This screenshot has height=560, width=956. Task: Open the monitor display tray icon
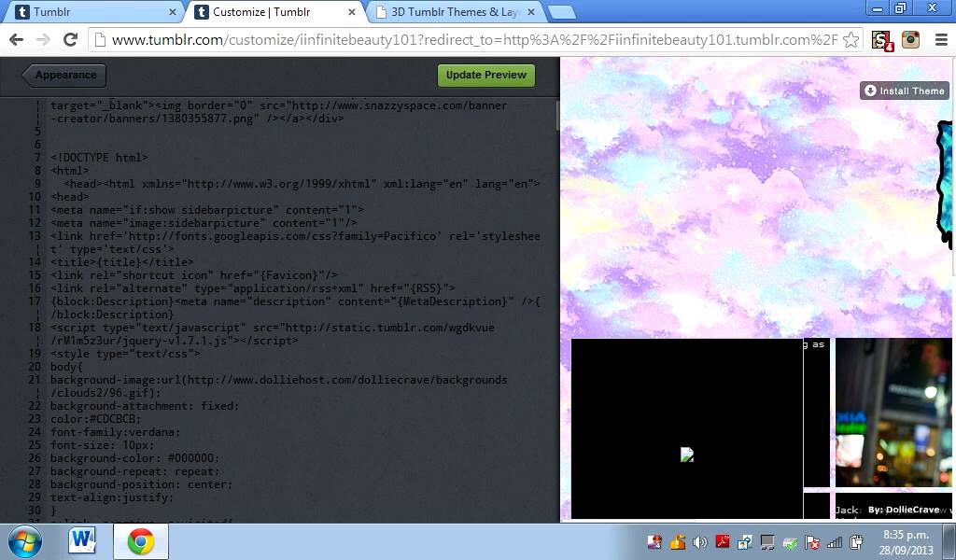click(767, 542)
